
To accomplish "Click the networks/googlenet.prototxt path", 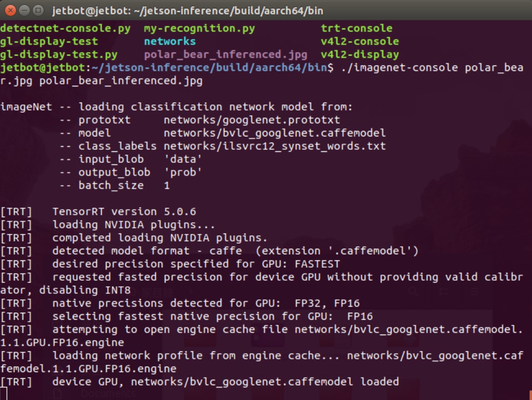I will coord(252,120).
